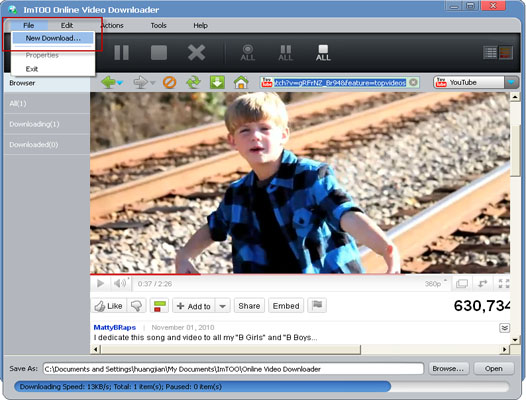Clear the URL address field

414,82
